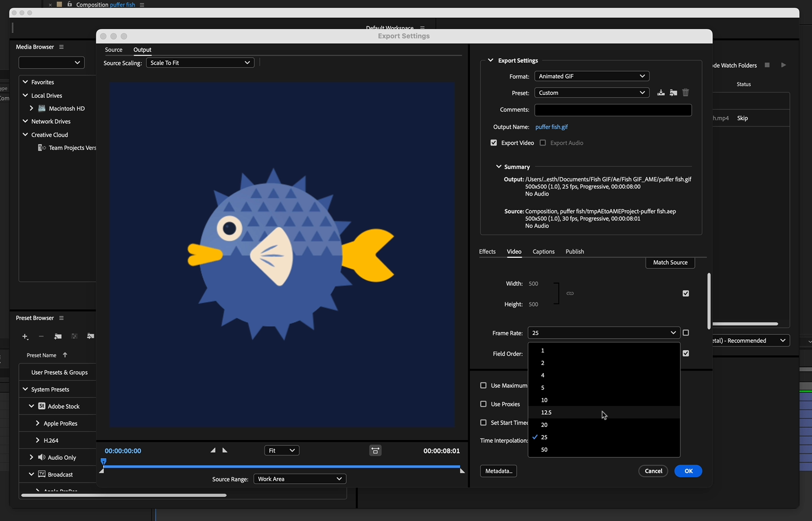
Task: Apply preset from the Preset Browser toolbar
Action: point(90,336)
